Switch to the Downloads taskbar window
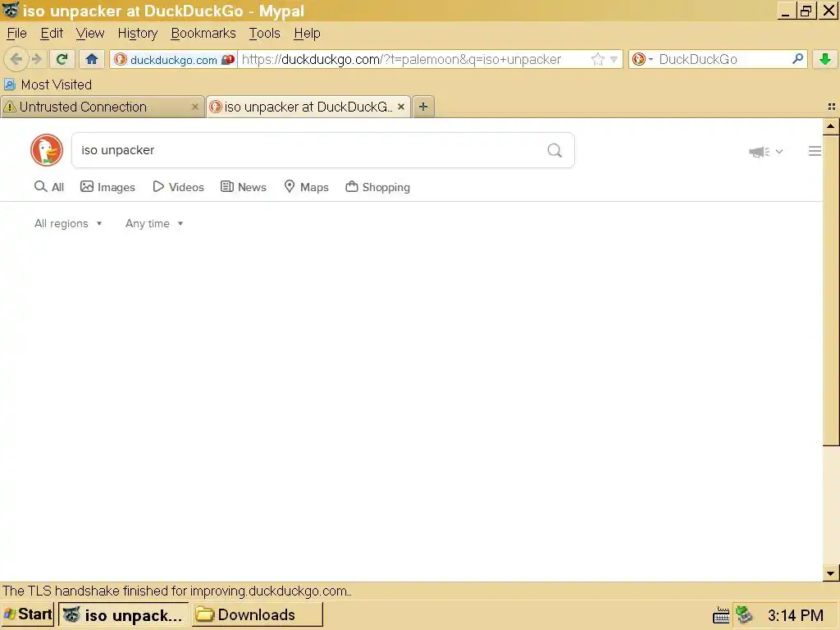Image resolution: width=840 pixels, height=630 pixels. click(x=258, y=614)
